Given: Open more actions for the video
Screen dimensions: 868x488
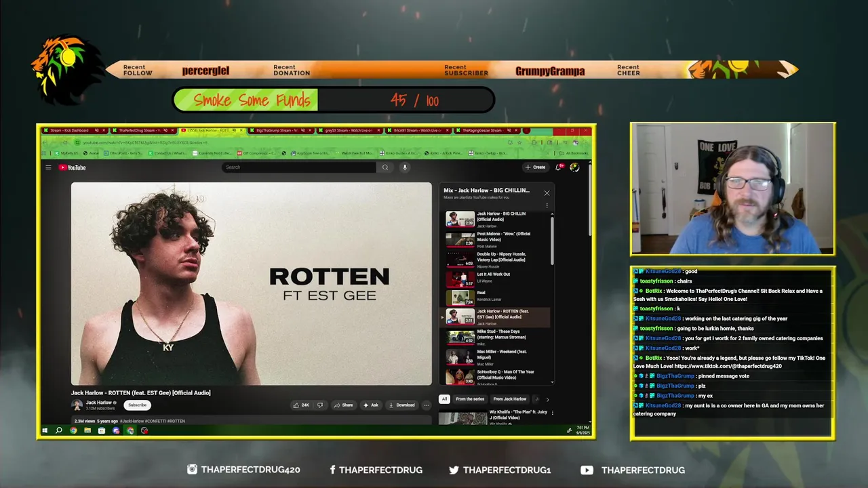Looking at the screenshot, I should 426,405.
